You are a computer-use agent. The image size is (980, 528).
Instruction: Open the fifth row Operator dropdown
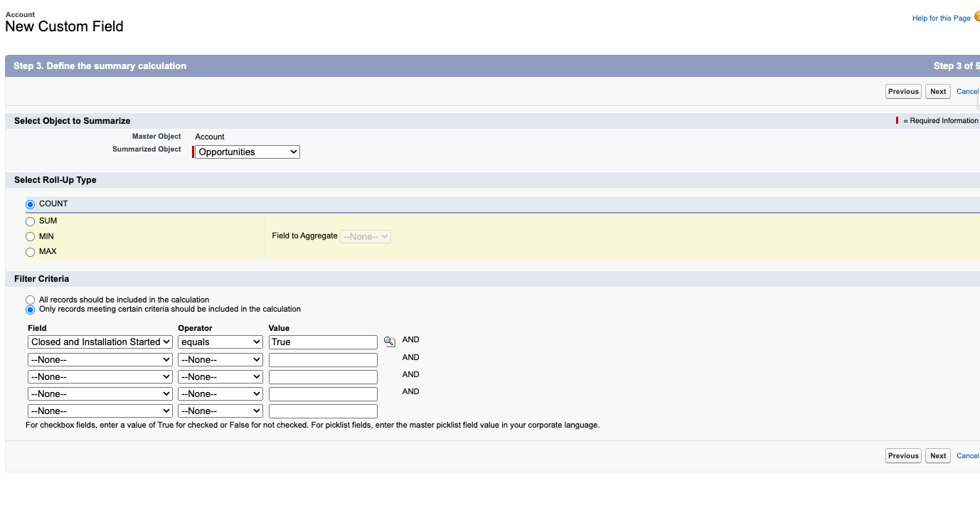220,411
